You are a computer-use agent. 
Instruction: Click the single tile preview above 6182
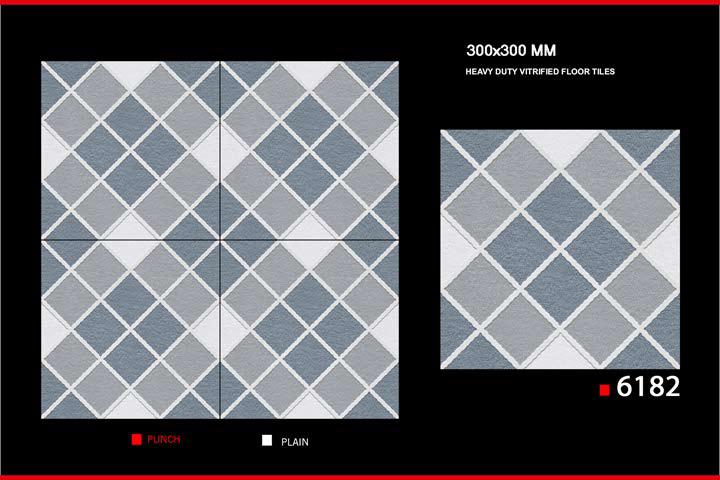[x=560, y=249]
